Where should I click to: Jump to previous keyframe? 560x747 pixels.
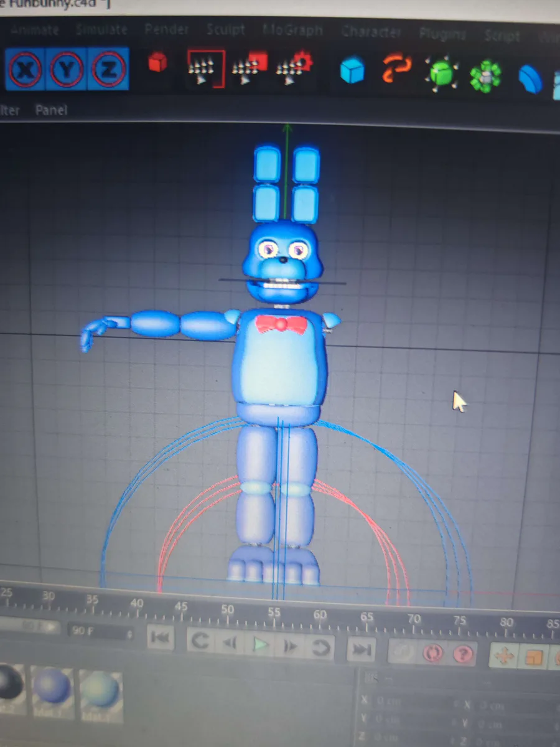click(199, 641)
